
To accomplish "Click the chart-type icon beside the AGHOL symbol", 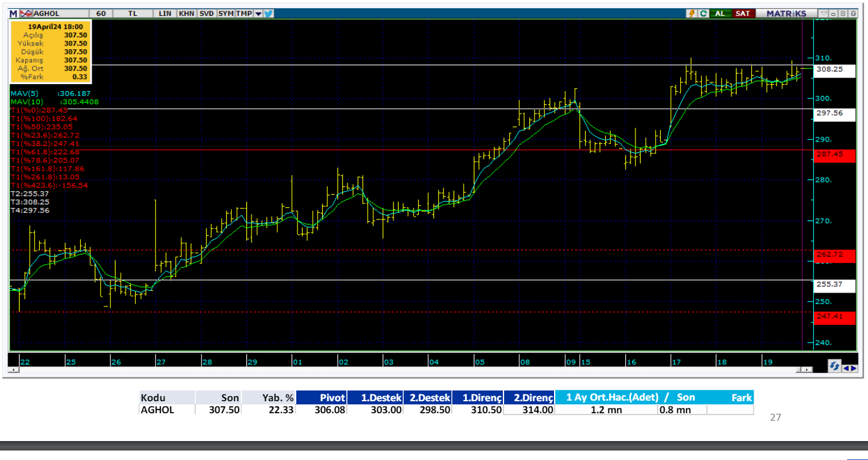I will pyautogui.click(x=26, y=13).
